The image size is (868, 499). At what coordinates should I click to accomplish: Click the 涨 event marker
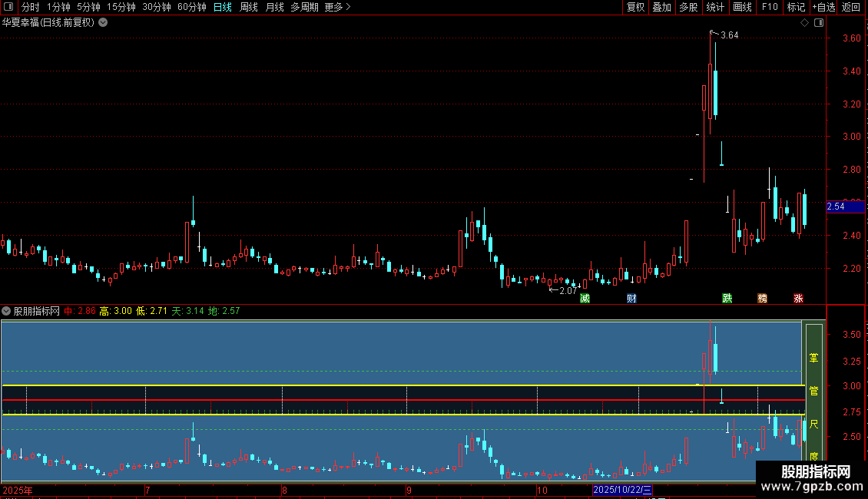point(798,298)
